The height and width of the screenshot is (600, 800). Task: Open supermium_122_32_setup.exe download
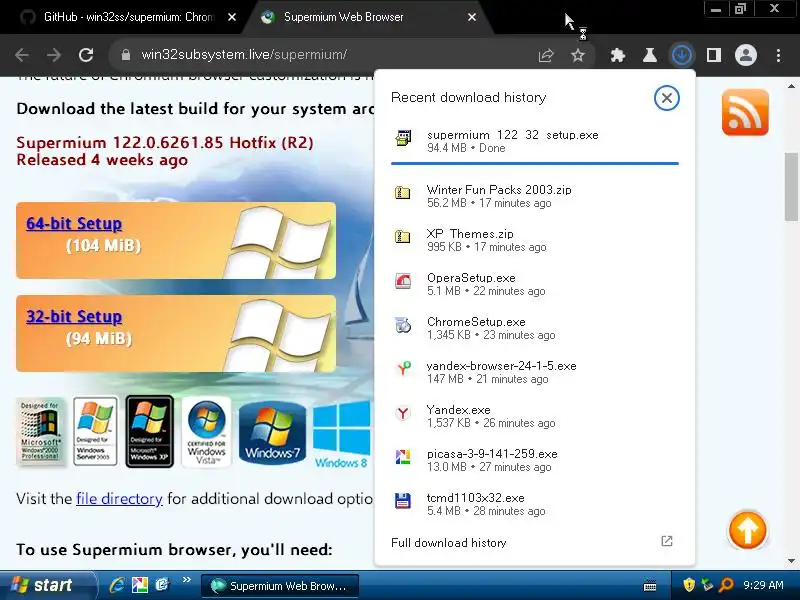pyautogui.click(x=535, y=141)
